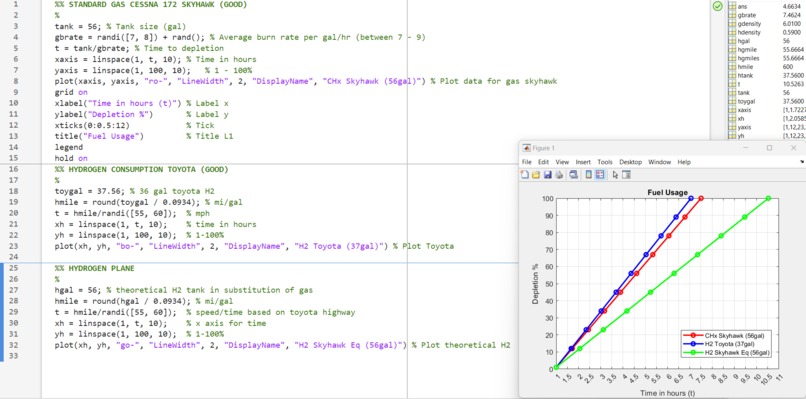Screen dimensions: 806x399
Task: Select the H2 Toyota (37gal) legend entry
Action: [x=719, y=343]
